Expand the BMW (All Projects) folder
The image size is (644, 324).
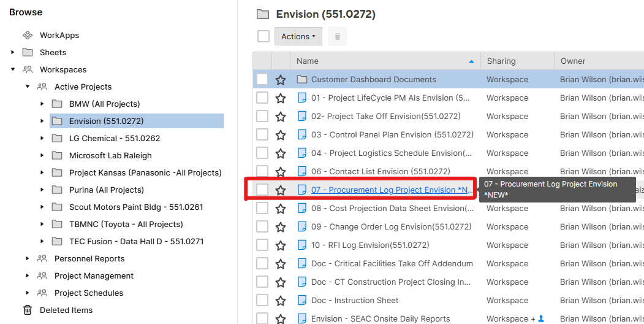pyautogui.click(x=42, y=104)
